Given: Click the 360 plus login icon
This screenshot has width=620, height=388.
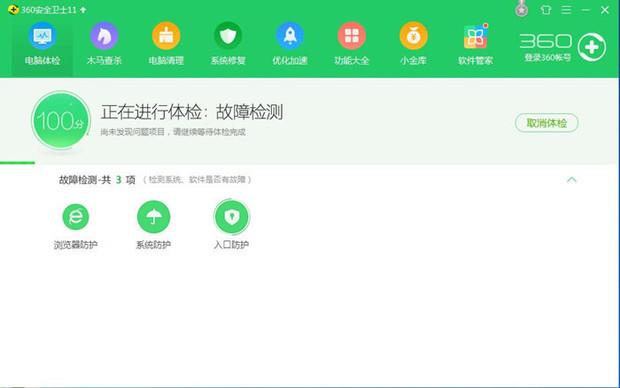Looking at the screenshot, I should (x=592, y=47).
